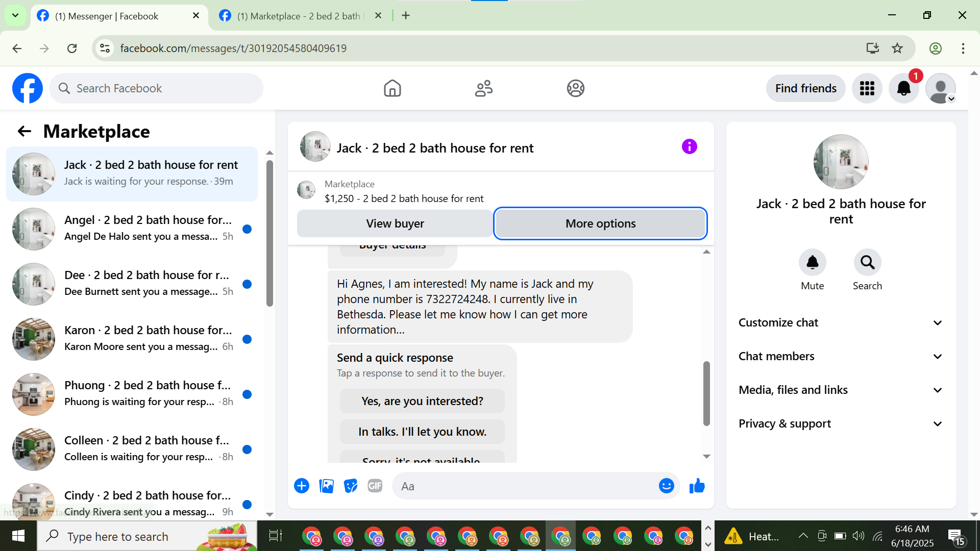Click the Windows taskbar search box
This screenshot has height=551, width=980.
(x=147, y=536)
